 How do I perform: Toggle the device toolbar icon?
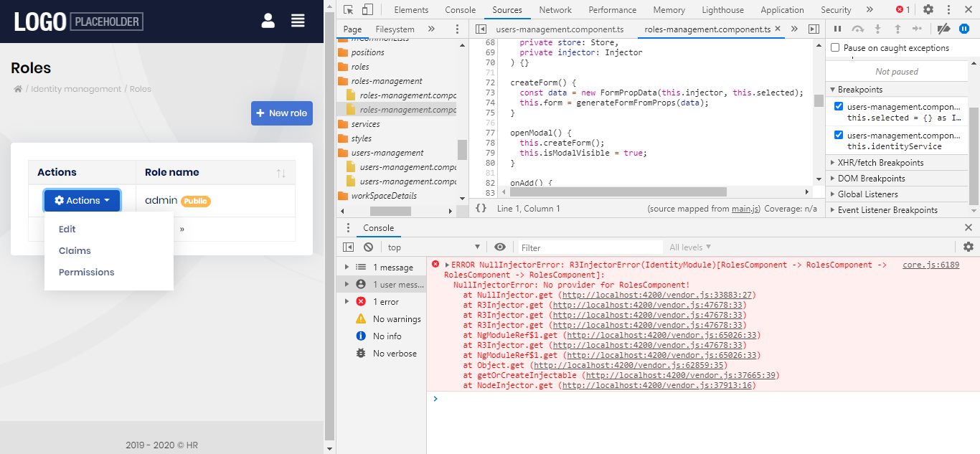(367, 9)
